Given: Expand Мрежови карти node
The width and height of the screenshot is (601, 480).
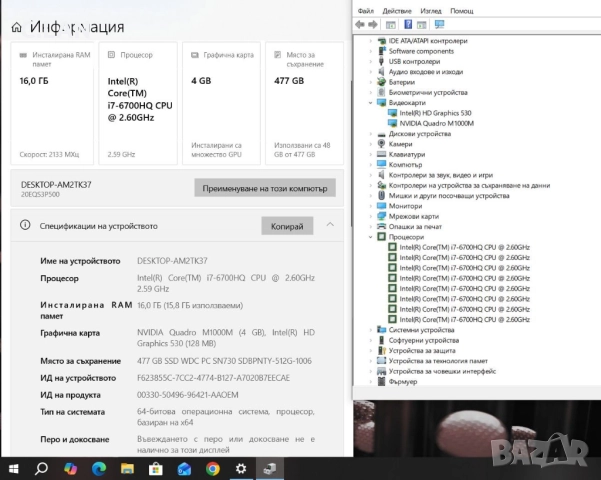Looking at the screenshot, I should [x=370, y=217].
